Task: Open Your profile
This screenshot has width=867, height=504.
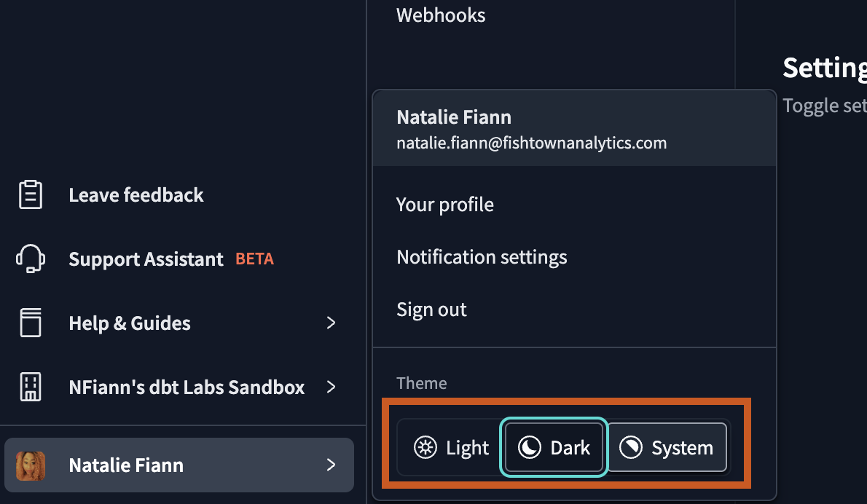Action: (x=445, y=205)
